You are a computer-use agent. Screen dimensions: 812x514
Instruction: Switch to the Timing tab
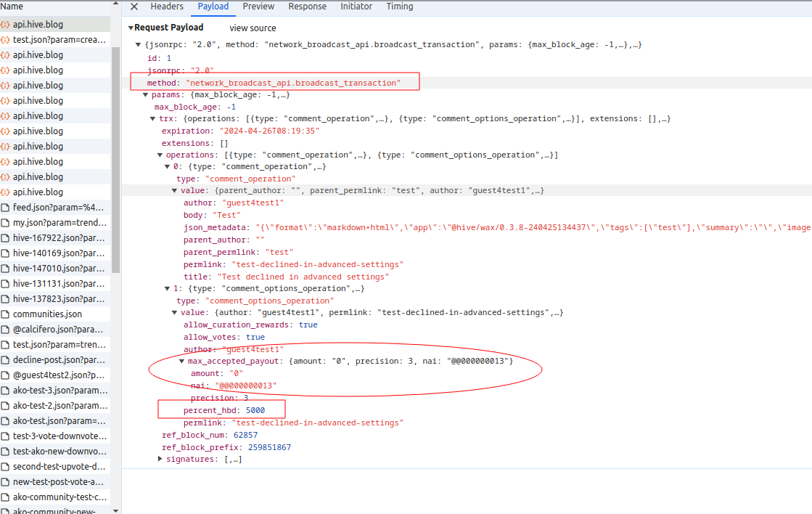399,7
